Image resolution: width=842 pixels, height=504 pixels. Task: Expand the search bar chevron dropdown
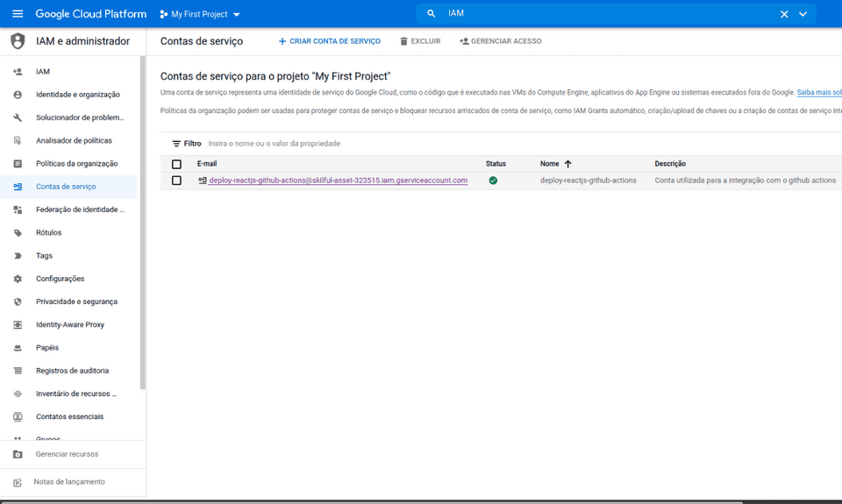click(803, 14)
